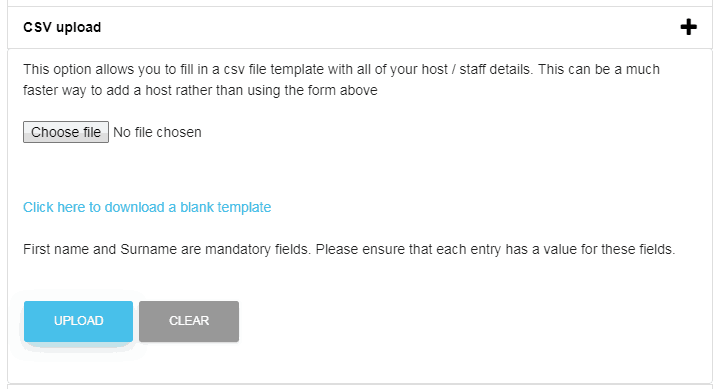Image resolution: width=718 pixels, height=389 pixels.
Task: Click the Choose file button
Action: click(66, 132)
